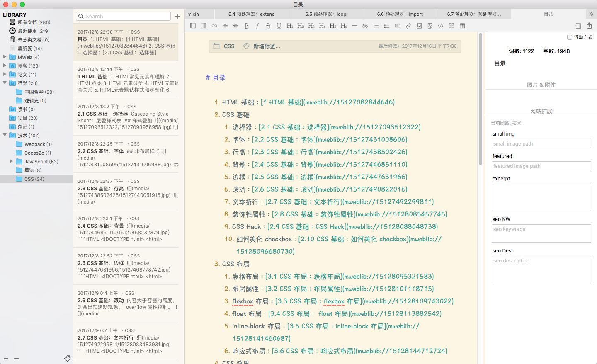The width and height of the screenshot is (597, 364).
Task: Insert code block
Action: tap(441, 26)
